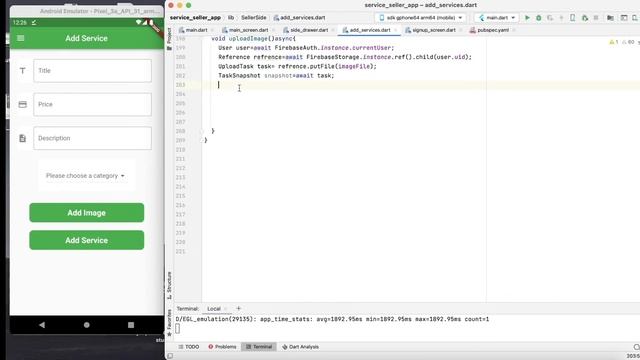The width and height of the screenshot is (640, 360).
Task: Open the Structure tool window
Action: click(169, 285)
